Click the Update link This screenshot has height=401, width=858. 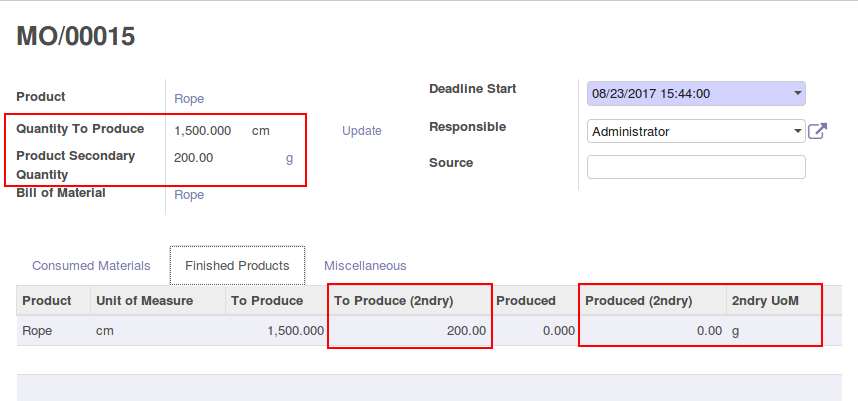[x=362, y=131]
